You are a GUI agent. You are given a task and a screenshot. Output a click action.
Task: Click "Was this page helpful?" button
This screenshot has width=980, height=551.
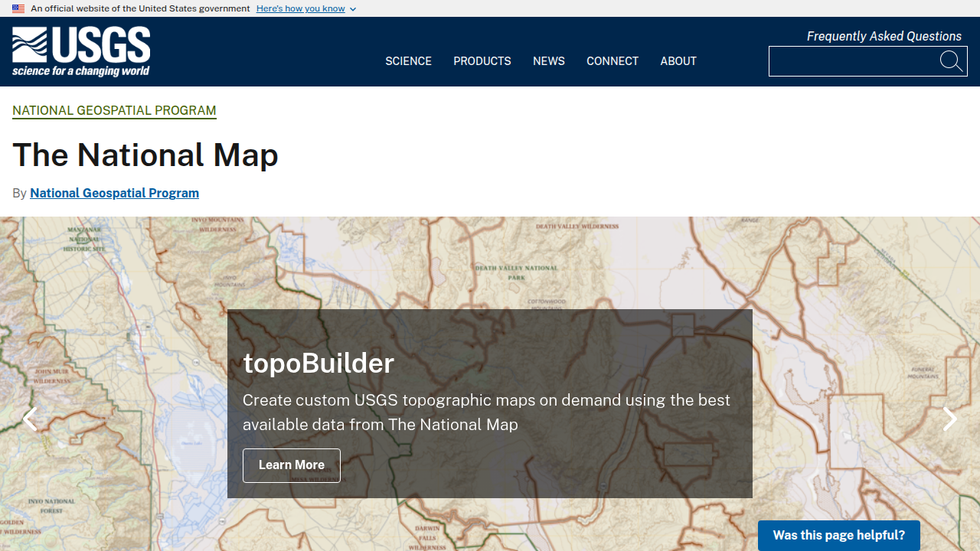coord(839,535)
